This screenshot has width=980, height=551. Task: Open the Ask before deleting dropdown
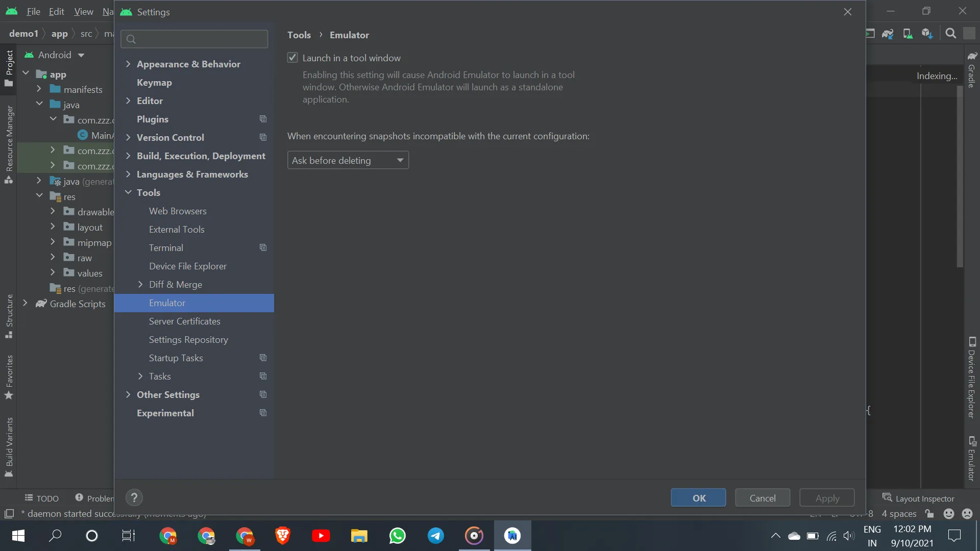click(348, 160)
